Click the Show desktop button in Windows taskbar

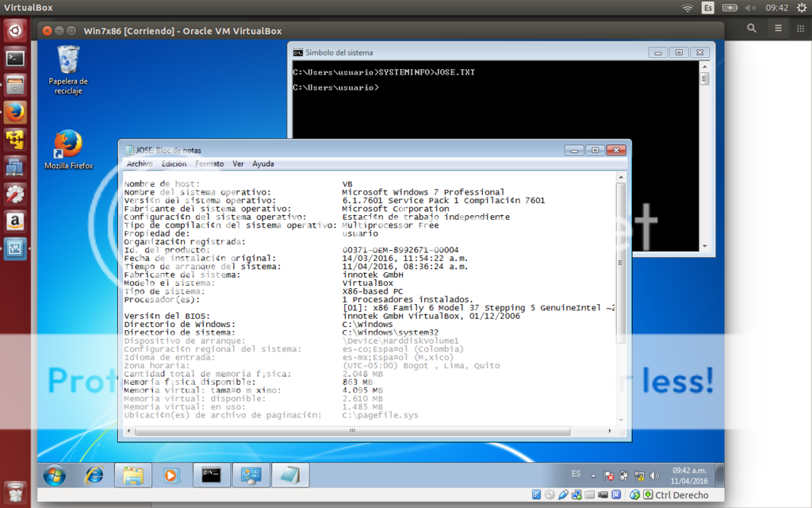click(x=719, y=475)
